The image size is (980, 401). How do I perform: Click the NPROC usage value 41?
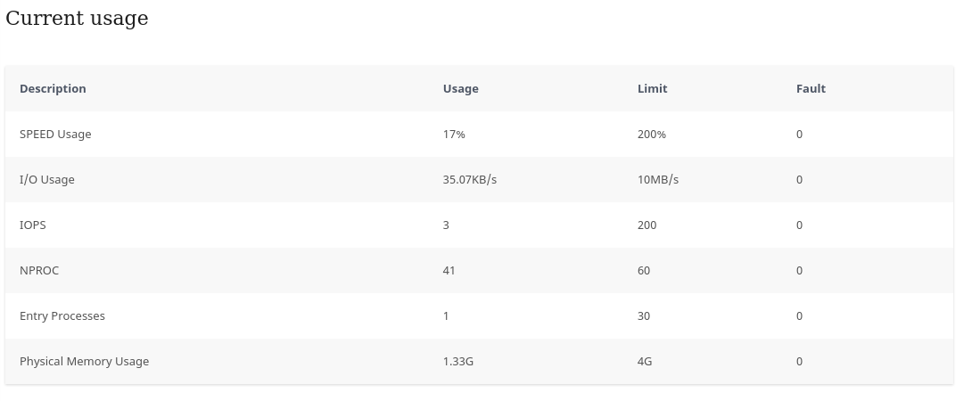(x=449, y=271)
